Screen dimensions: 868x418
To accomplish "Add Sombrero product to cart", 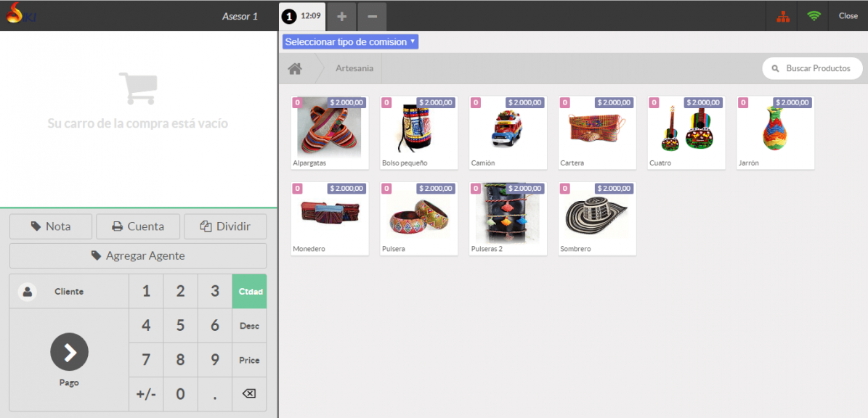I will (597, 218).
